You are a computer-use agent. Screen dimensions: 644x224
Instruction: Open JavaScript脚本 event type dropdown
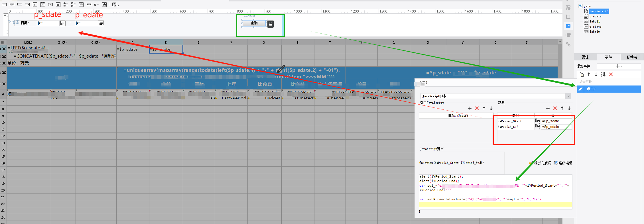pos(568,96)
